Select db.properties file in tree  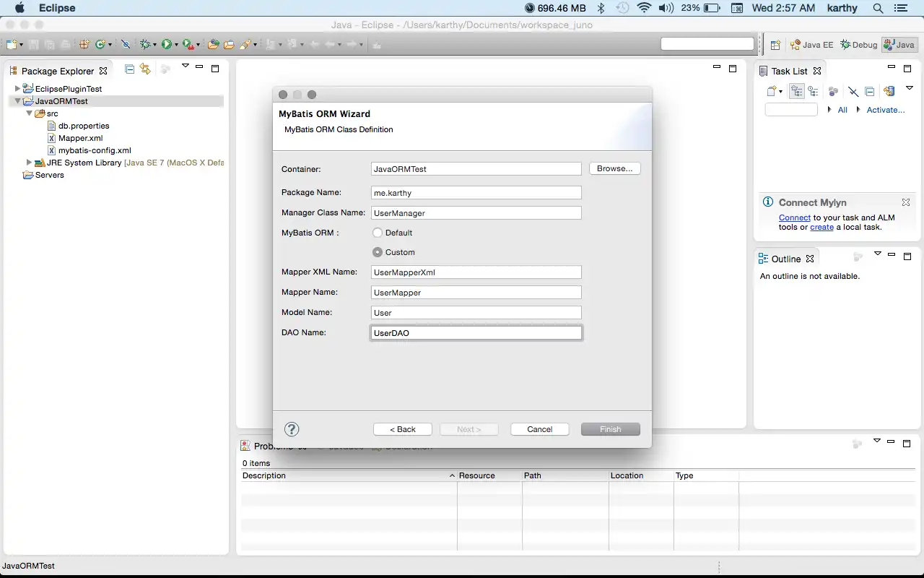(84, 126)
